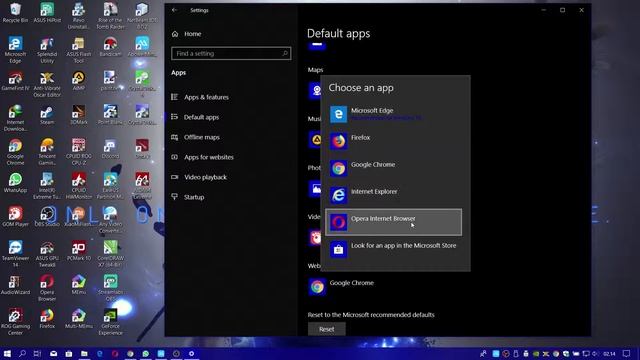Select Firefox desktop shortcut
This screenshot has width=640, height=360.
[x=47, y=318]
